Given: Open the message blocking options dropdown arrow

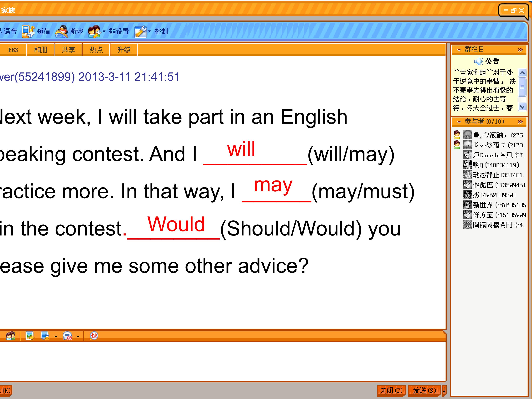Looking at the screenshot, I should coord(78,336).
